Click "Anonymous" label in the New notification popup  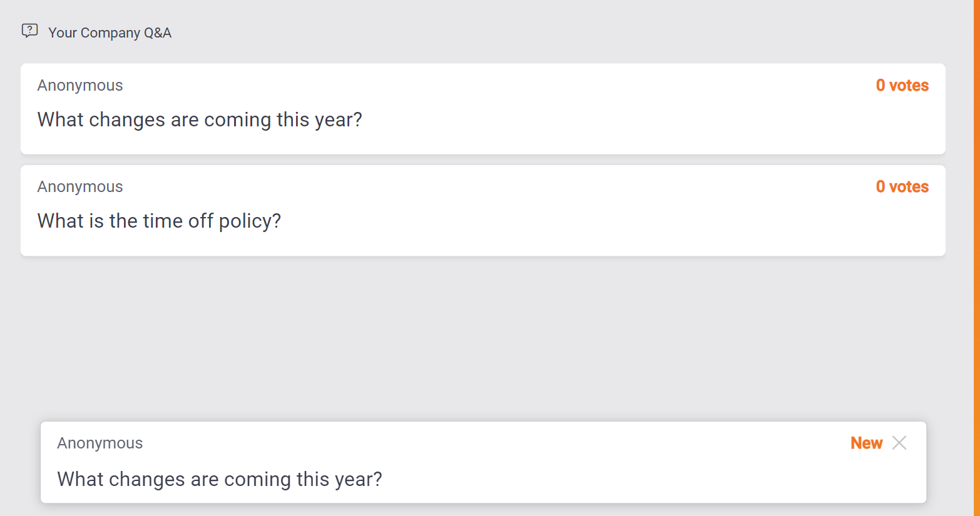tap(100, 443)
